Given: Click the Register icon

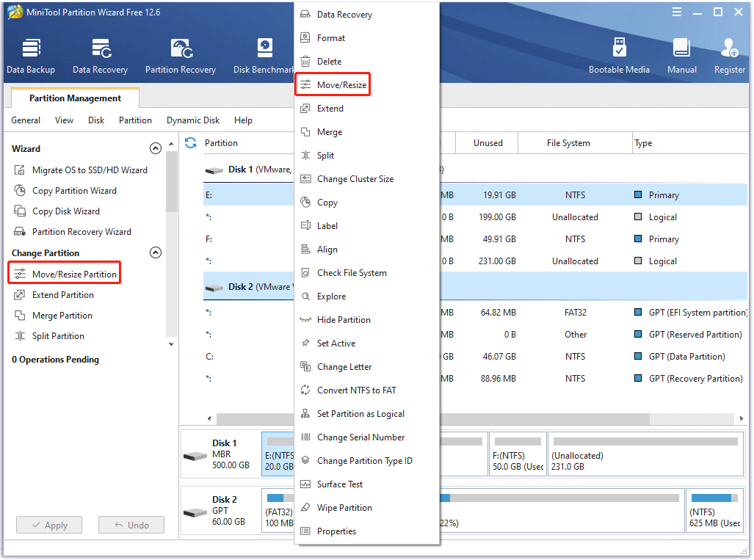Looking at the screenshot, I should pos(730,56).
